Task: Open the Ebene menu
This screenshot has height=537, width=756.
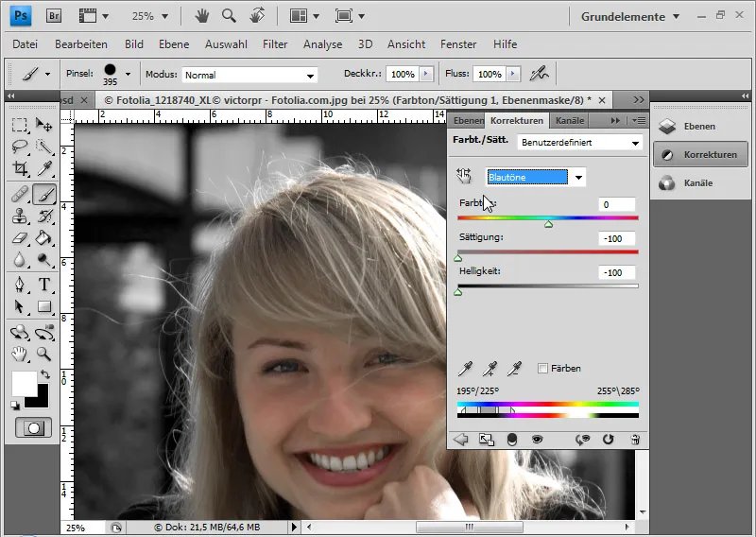Action: [174, 44]
